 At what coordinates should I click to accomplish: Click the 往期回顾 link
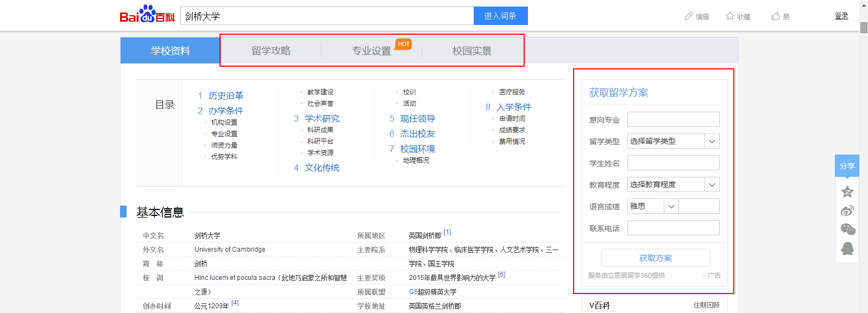click(x=706, y=305)
